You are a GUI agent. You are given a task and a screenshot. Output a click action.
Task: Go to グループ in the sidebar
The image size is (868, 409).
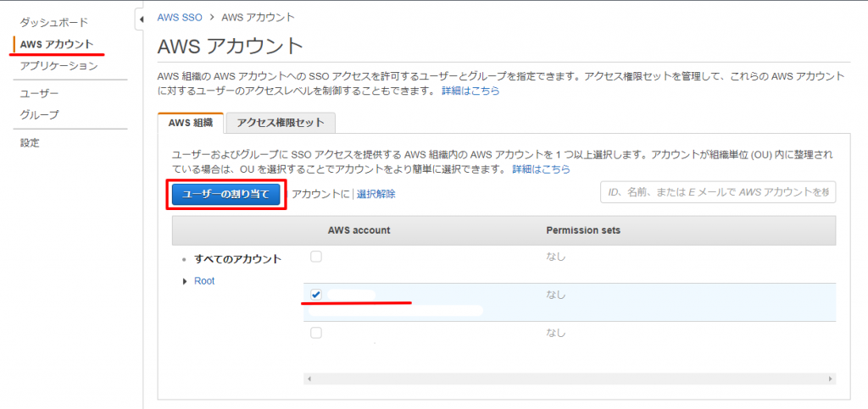(39, 115)
